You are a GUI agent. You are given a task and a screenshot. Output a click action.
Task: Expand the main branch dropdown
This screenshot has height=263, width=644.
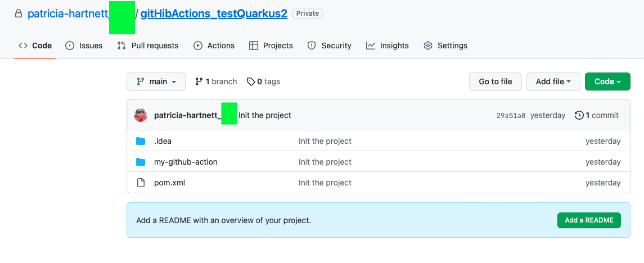click(156, 81)
